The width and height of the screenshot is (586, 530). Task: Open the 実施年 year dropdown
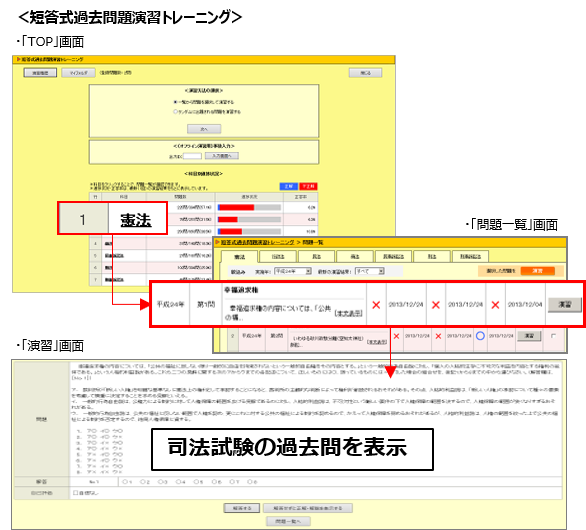(293, 271)
